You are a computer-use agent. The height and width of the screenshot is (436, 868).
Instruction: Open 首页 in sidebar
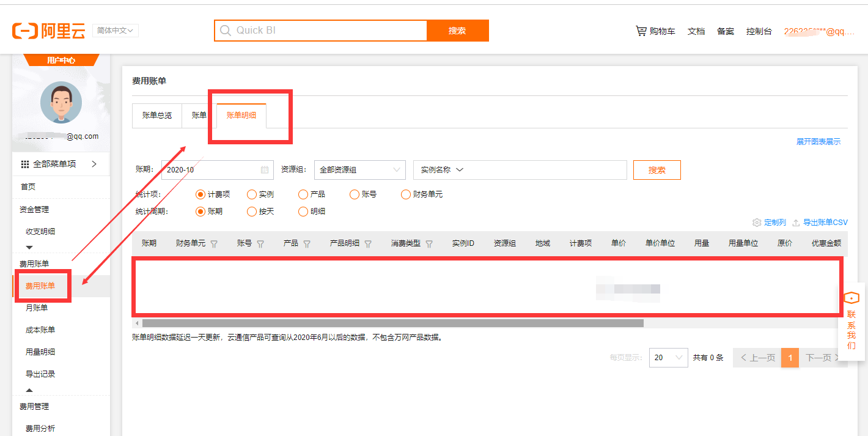click(28, 187)
